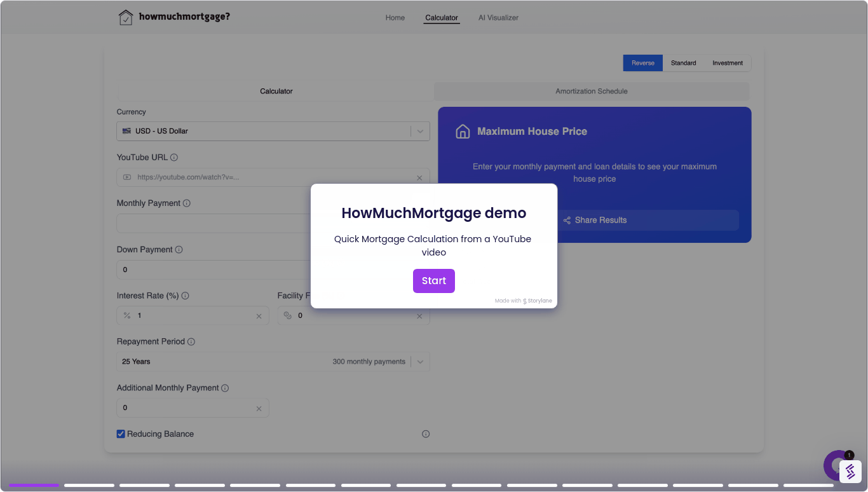868x492 pixels.
Task: Click the 'HowMuchMortgage demo' dialog title
Action: tap(434, 213)
